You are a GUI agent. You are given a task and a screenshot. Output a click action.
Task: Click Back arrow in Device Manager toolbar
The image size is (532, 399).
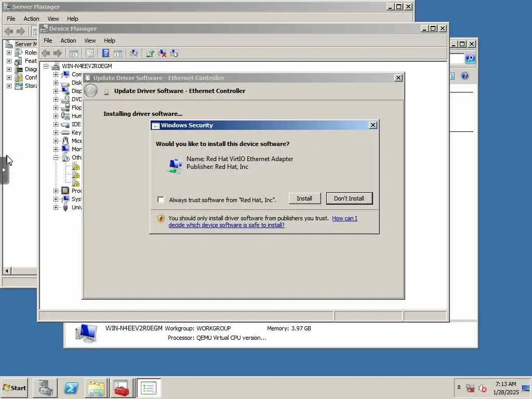point(46,54)
